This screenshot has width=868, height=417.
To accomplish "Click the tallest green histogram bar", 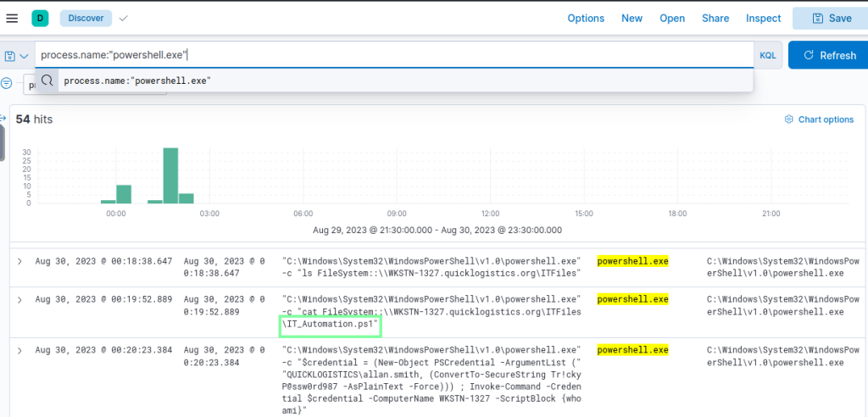I will click(170, 175).
